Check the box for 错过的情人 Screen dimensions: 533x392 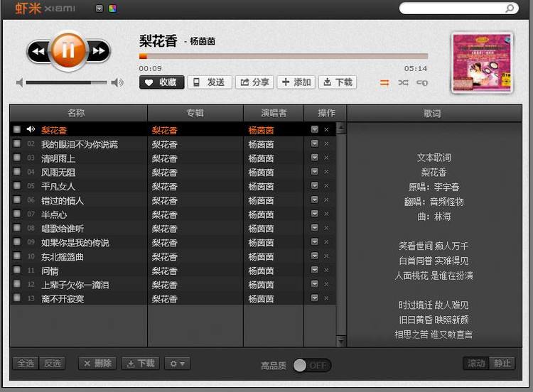(x=16, y=200)
